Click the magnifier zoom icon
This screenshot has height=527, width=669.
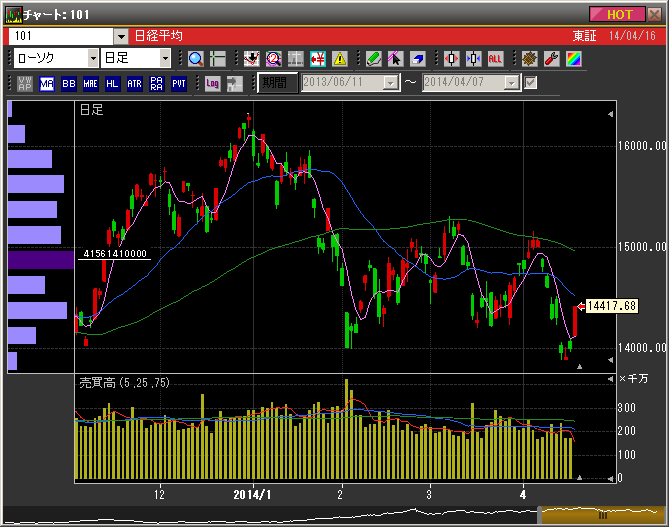click(195, 59)
